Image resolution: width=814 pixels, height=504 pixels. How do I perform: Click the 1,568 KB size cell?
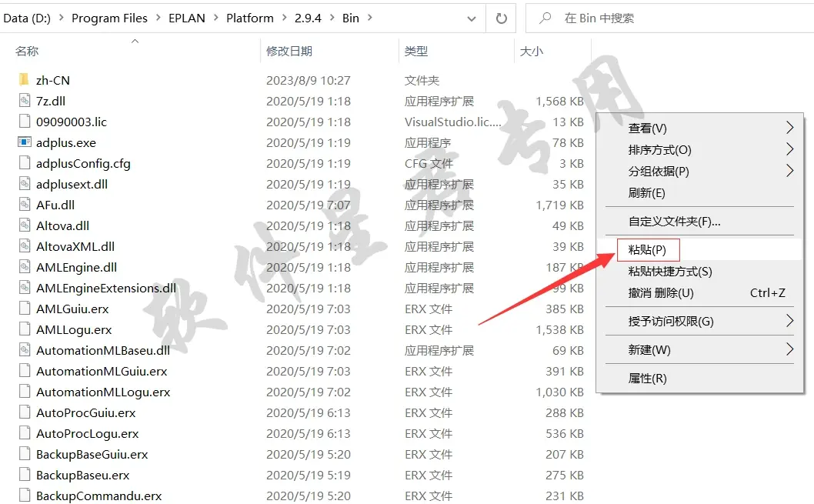coord(559,102)
